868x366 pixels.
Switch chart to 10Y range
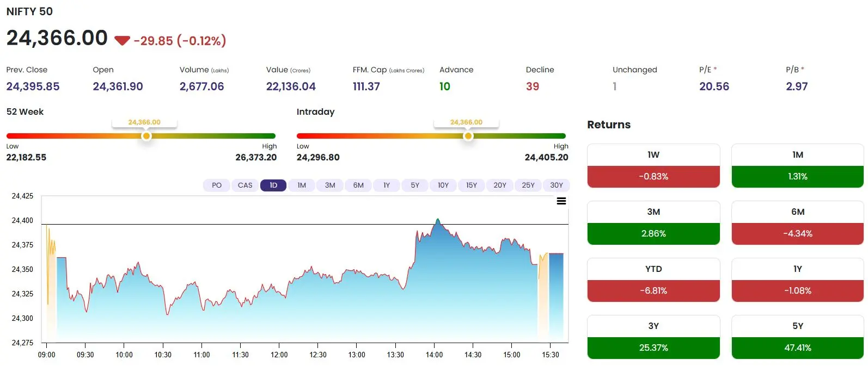tap(443, 185)
